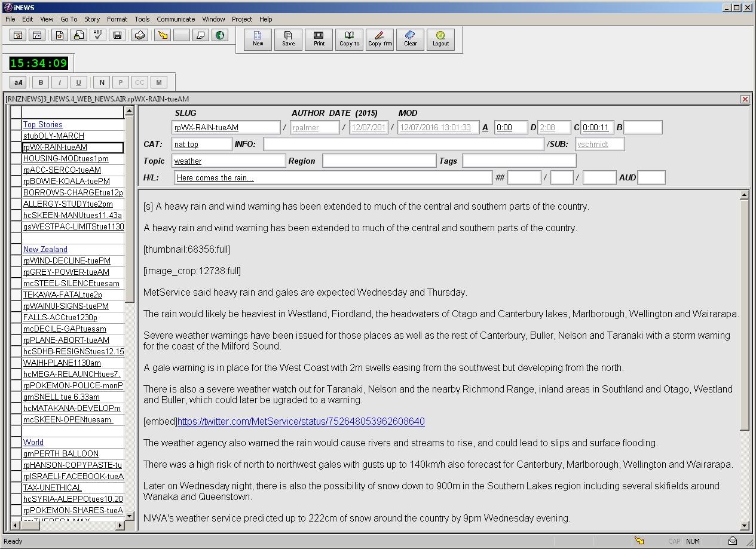Open the Go To menu

pos(69,19)
